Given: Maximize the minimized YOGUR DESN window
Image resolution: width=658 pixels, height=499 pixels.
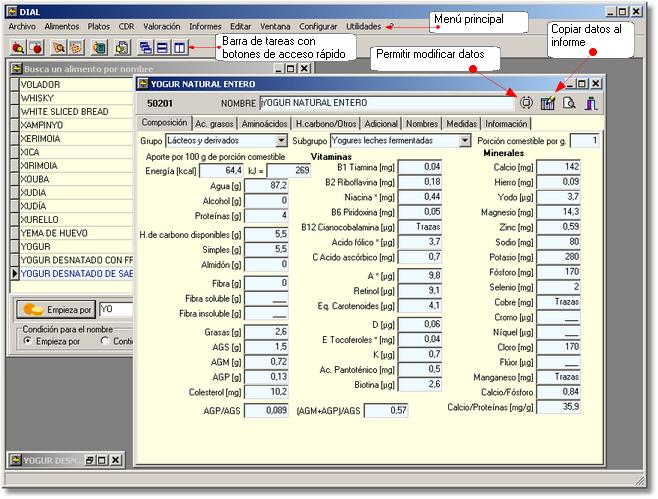Looking at the screenshot, I should point(102,460).
